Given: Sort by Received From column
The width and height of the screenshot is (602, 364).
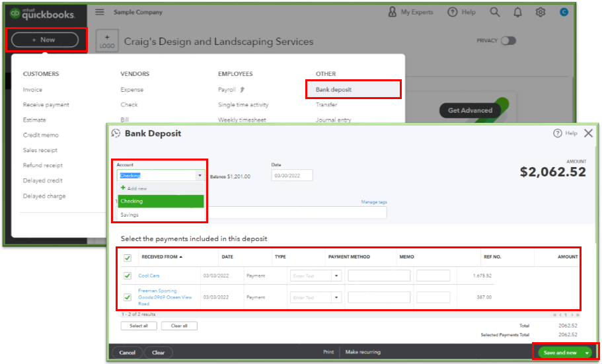Looking at the screenshot, I should tap(162, 257).
